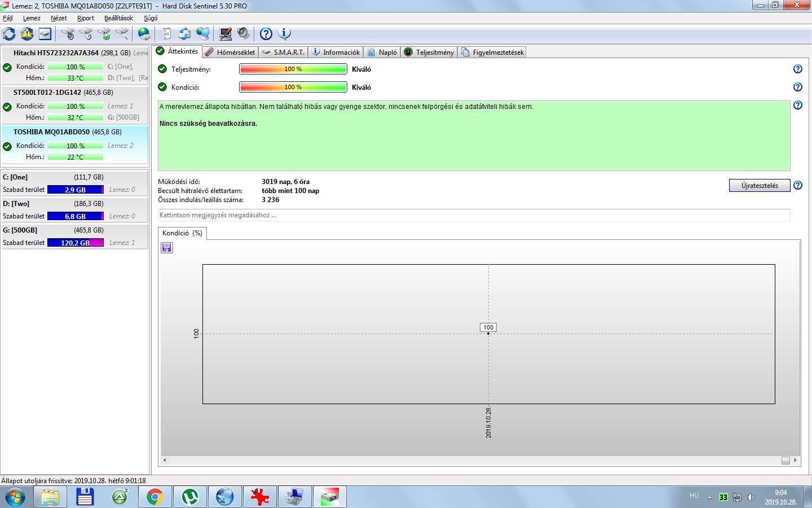Screen dimensions: 812x508
Task: Click the stethoscope with magnifier icon
Action: tap(122, 34)
